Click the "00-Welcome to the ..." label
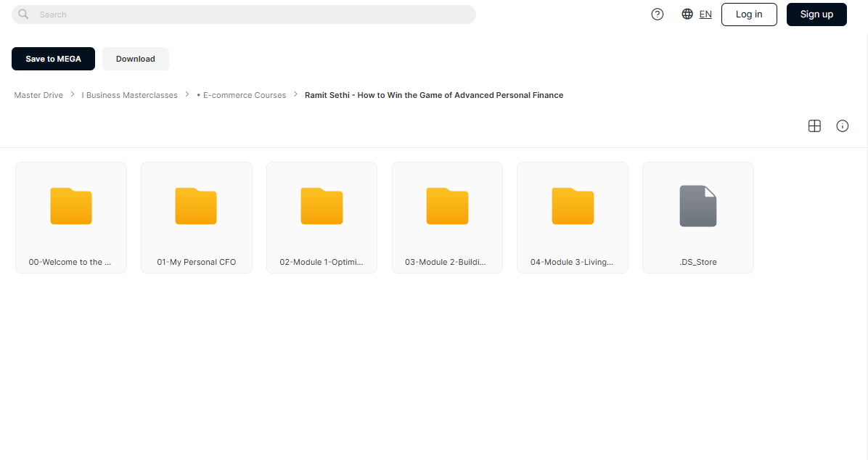Screen dimensions: 868x460 (x=70, y=263)
